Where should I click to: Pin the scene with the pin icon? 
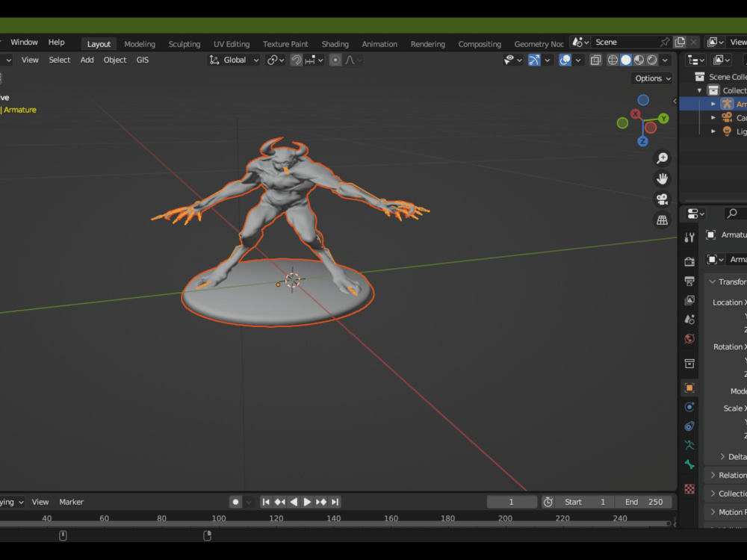pos(665,42)
